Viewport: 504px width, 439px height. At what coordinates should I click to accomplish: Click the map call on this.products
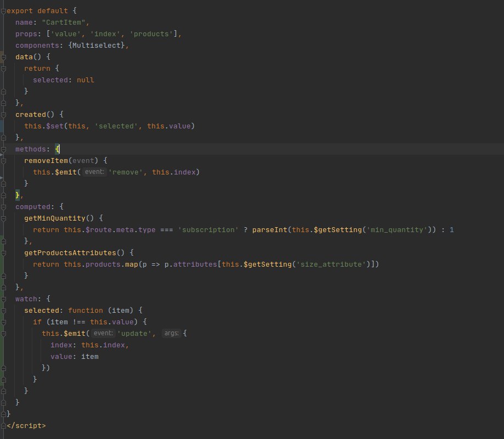[x=132, y=264]
